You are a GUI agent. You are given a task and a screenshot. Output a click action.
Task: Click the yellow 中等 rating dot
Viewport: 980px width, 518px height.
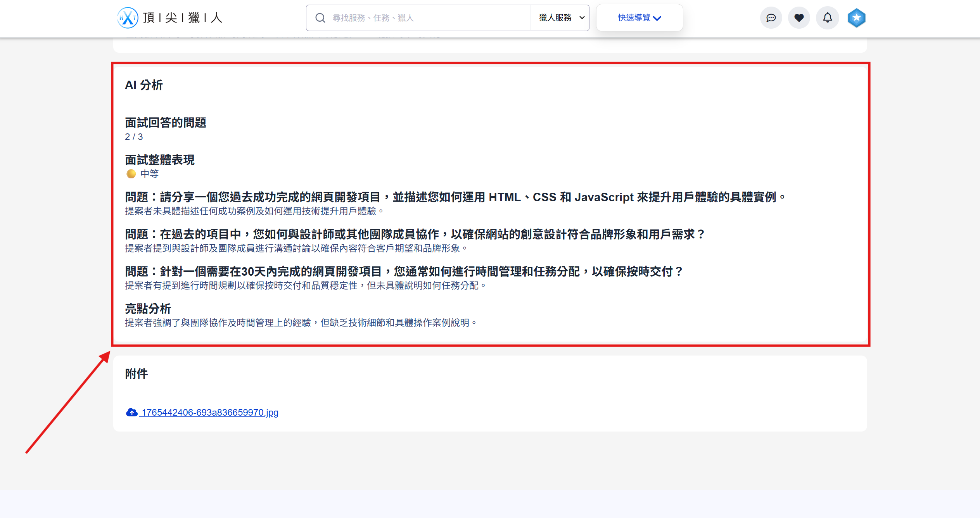click(131, 174)
